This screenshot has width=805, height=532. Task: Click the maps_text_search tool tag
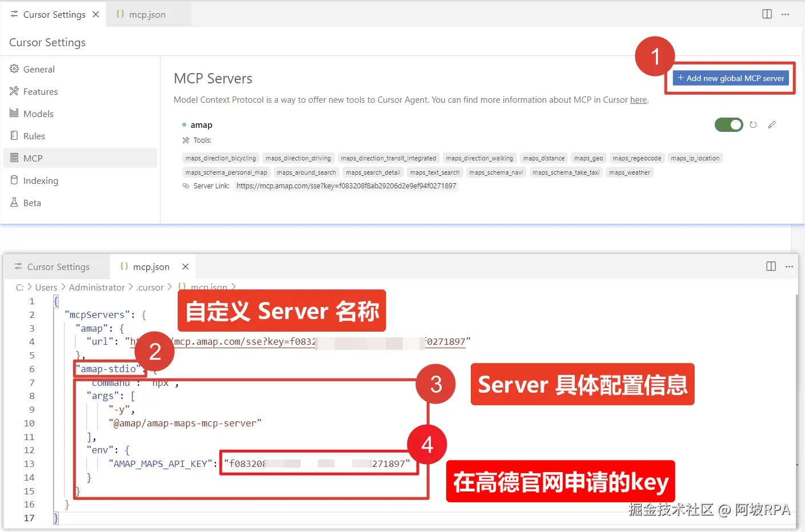pyautogui.click(x=435, y=172)
